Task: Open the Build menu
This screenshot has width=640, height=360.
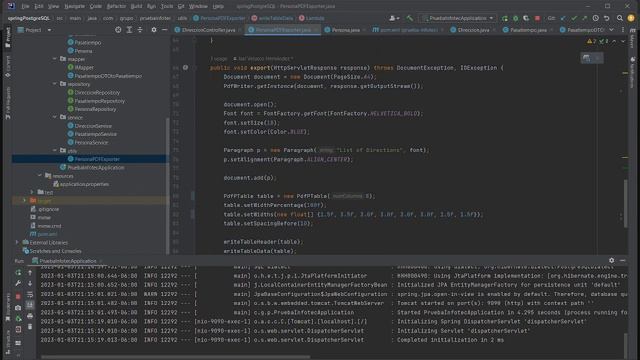Action: point(136,6)
